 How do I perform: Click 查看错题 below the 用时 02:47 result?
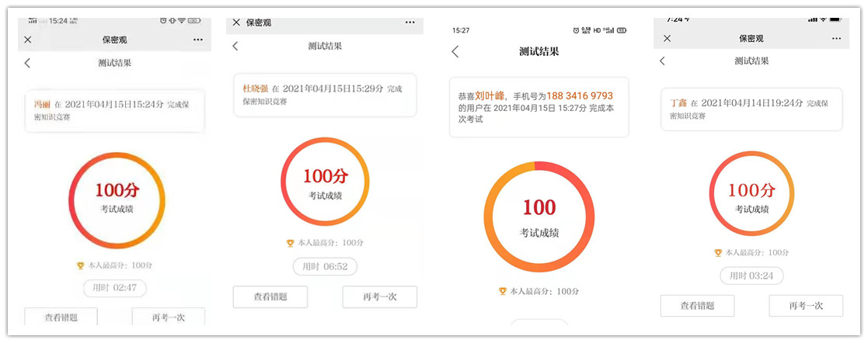(61, 317)
